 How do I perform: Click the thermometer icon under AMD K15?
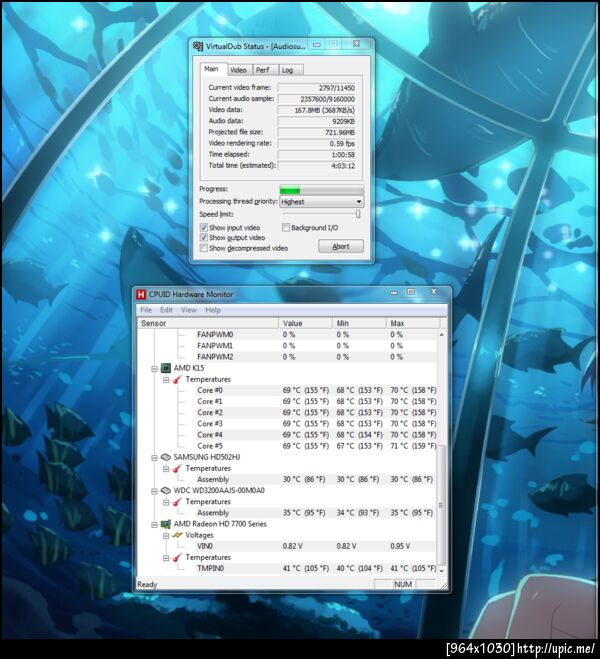click(x=177, y=380)
